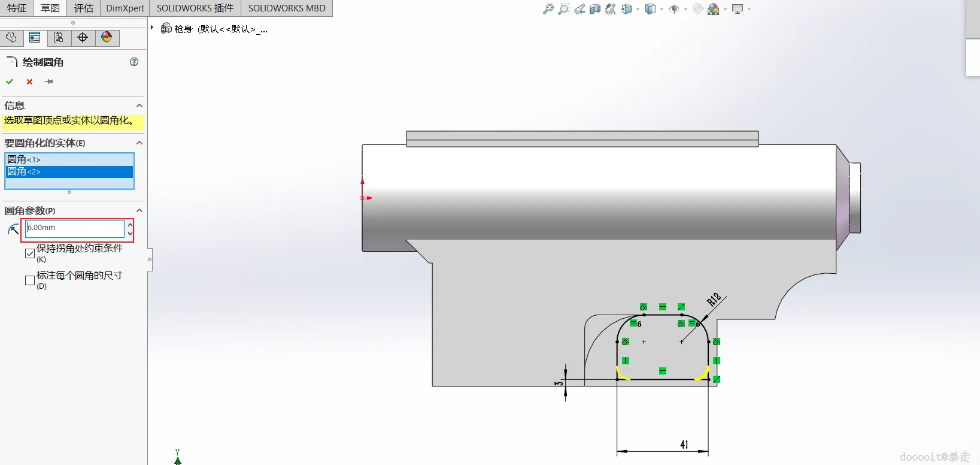Open the DisplayManager color ball icon
Screen dimensions: 980x465
[x=107, y=38]
